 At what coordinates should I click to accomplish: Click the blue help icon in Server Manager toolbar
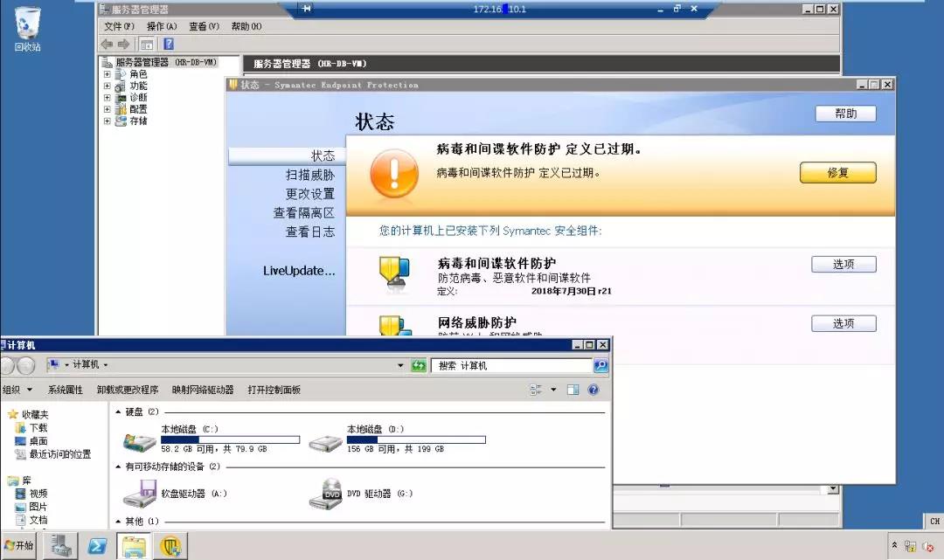point(169,44)
